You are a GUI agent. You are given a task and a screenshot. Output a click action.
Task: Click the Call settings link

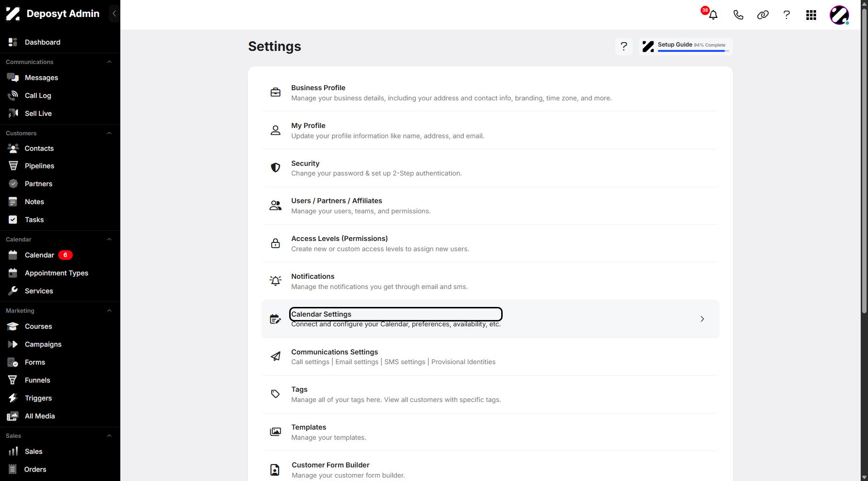(310, 362)
